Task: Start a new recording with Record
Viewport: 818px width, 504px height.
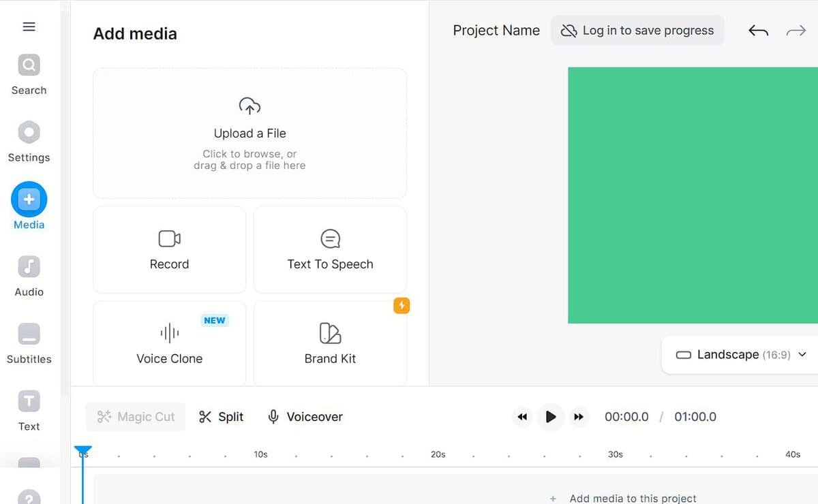Action: pos(169,250)
